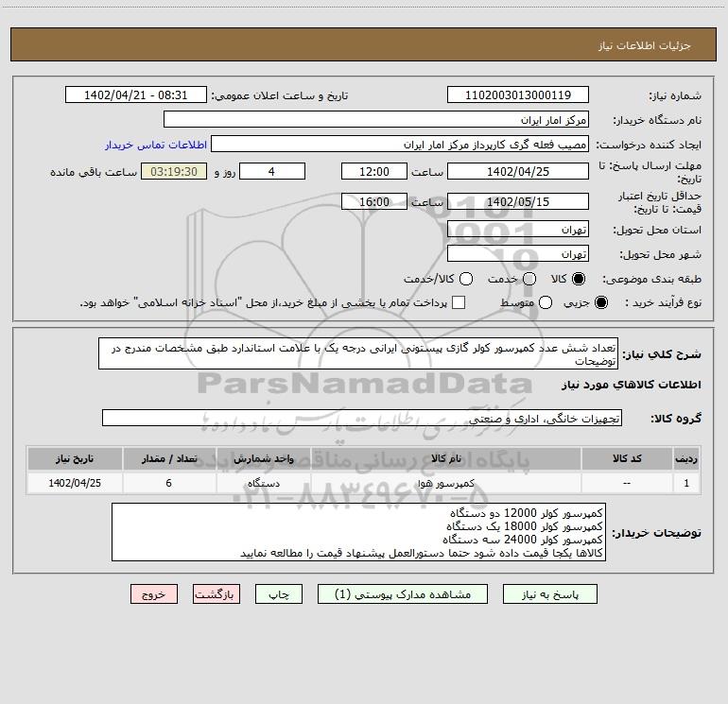This screenshot has height=704, width=728.
Task: Click مشاهده مدارک پیوستی (1) button
Action: coord(403,594)
